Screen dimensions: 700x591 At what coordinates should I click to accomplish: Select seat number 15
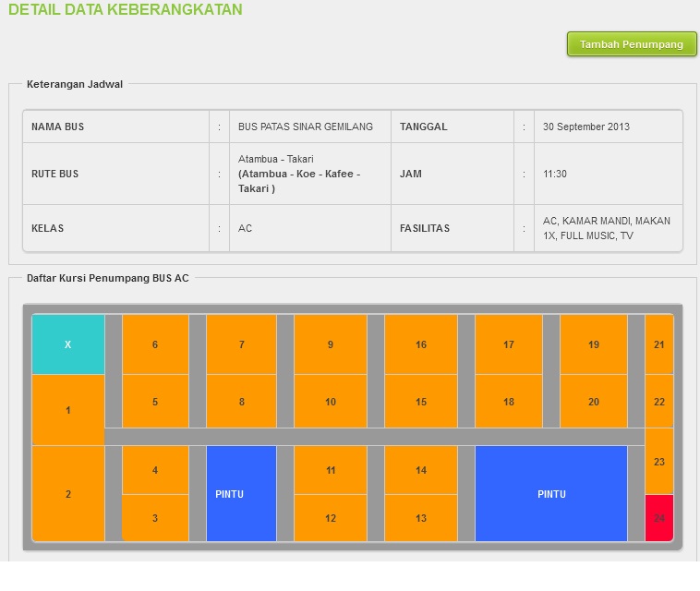click(x=421, y=402)
